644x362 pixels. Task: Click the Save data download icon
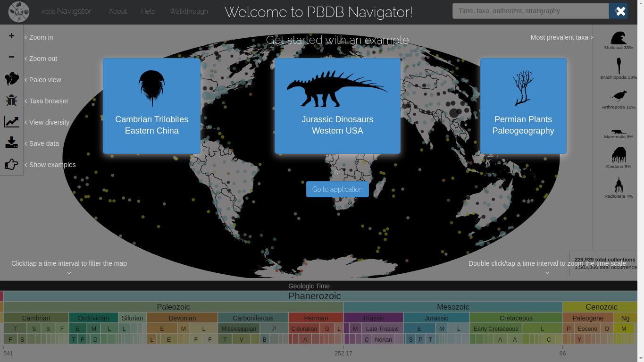click(11, 143)
